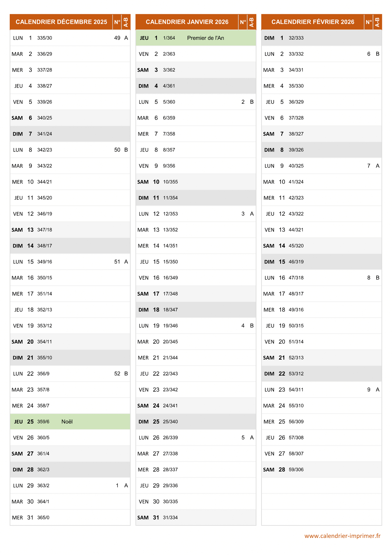Select Sunday December 14 row
392x555 pixels.
pyautogui.click(x=70, y=246)
